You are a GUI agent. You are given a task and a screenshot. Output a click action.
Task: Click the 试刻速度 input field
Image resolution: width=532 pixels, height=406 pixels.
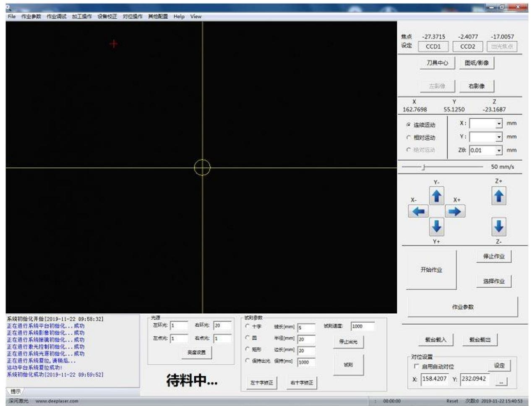tap(362, 326)
